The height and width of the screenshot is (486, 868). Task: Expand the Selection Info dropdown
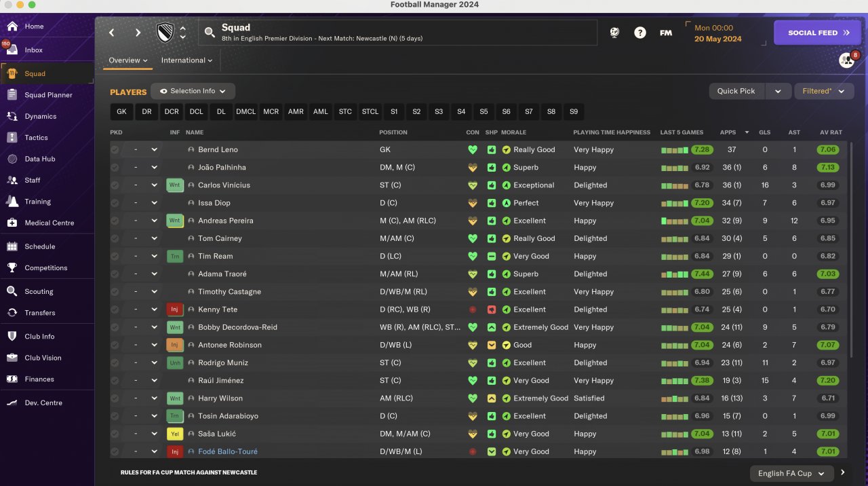point(193,91)
